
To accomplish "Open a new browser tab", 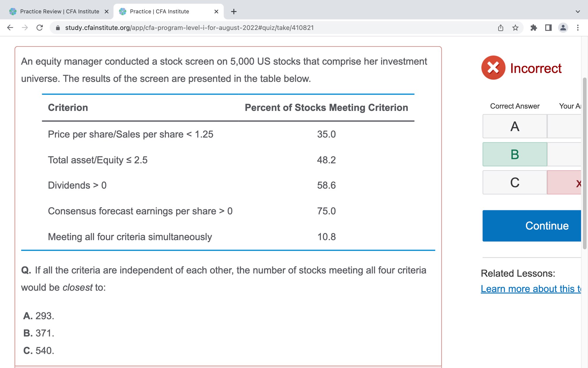I will click(234, 11).
